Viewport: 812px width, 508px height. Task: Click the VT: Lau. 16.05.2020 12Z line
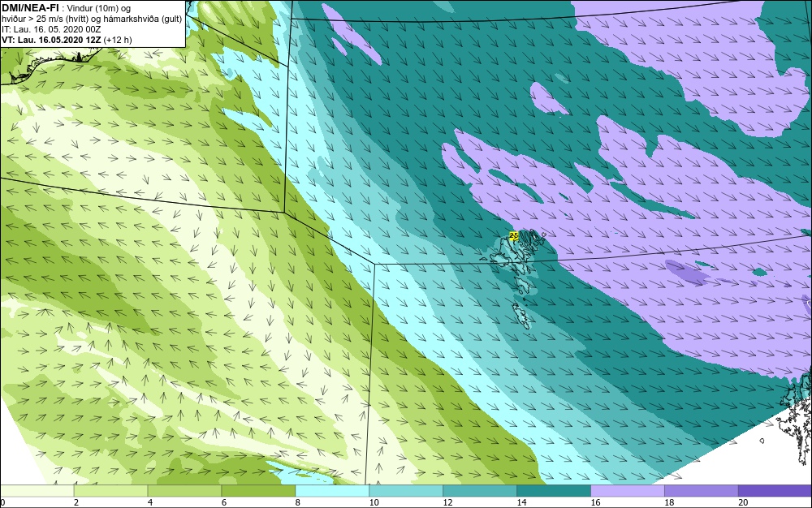pyautogui.click(x=67, y=40)
